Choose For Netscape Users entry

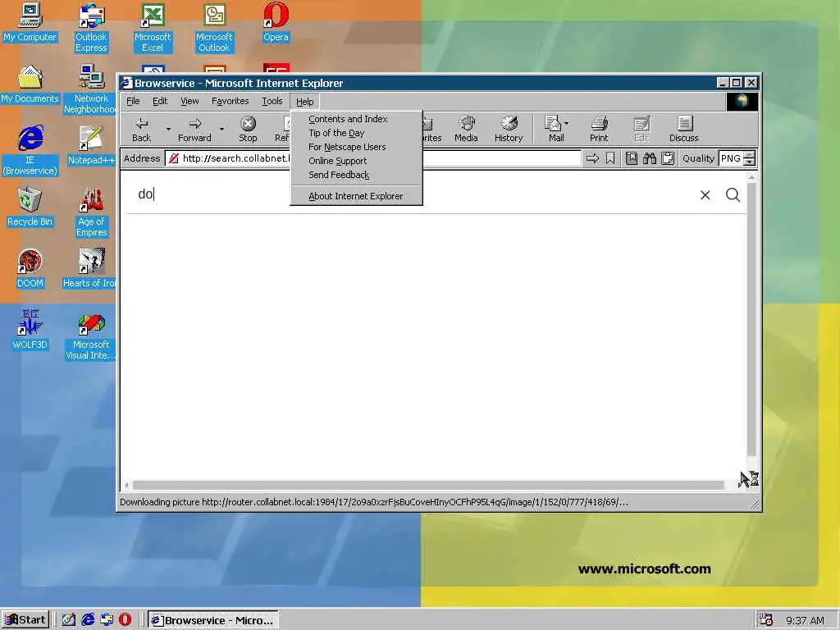[357, 147]
